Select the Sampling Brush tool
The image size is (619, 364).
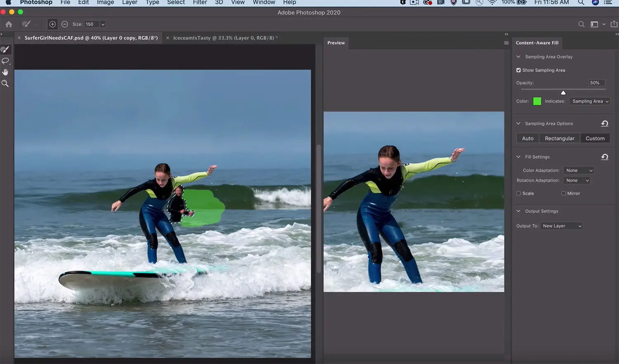click(6, 49)
